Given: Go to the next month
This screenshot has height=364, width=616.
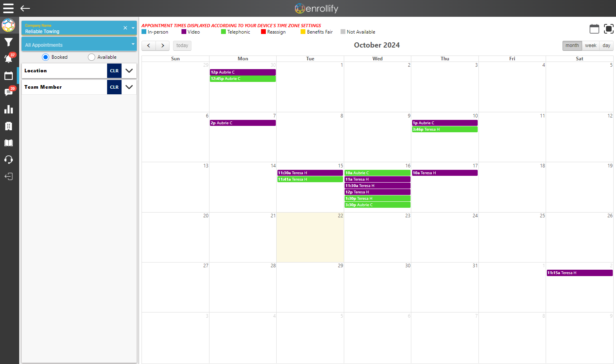Looking at the screenshot, I should pyautogui.click(x=163, y=46).
